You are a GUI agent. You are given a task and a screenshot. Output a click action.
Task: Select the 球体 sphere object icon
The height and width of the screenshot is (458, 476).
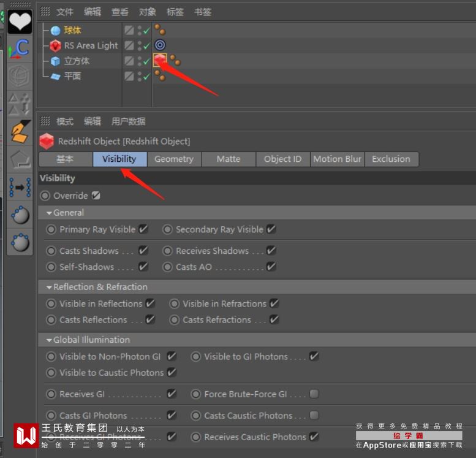coord(55,31)
